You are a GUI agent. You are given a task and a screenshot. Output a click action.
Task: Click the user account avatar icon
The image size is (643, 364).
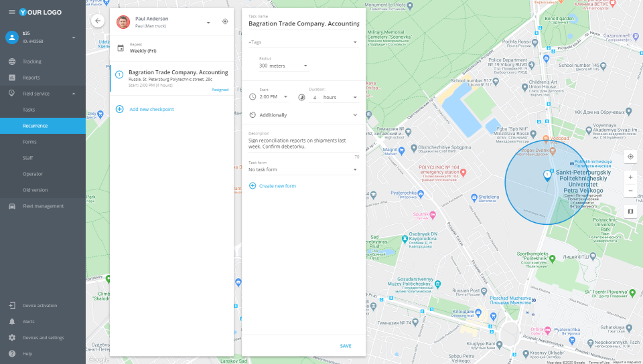[x=12, y=37]
